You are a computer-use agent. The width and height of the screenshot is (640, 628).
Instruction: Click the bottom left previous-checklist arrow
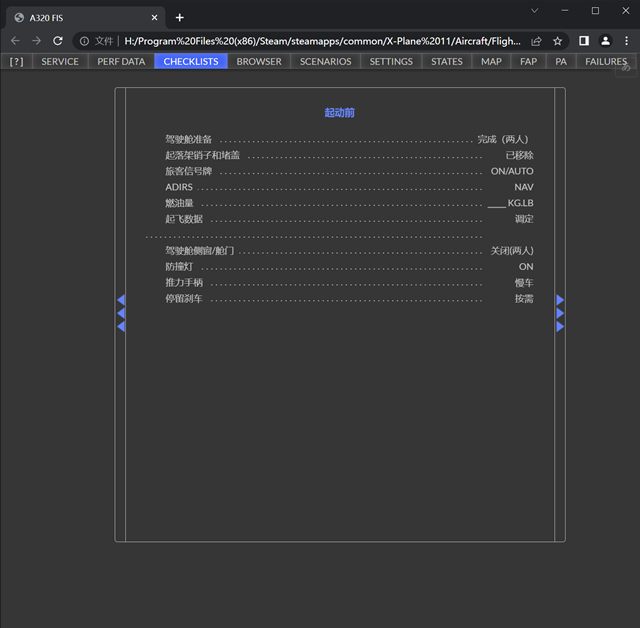[x=121, y=326]
